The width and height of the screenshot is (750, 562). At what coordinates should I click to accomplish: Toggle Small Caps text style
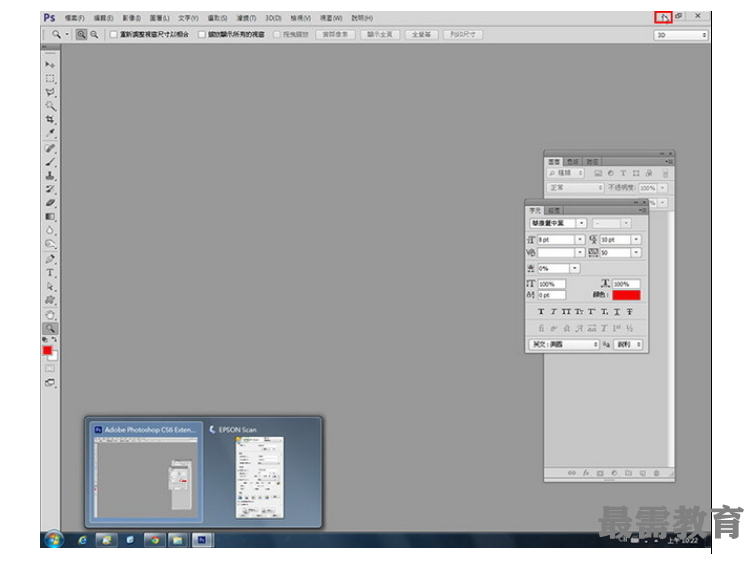coord(579,312)
